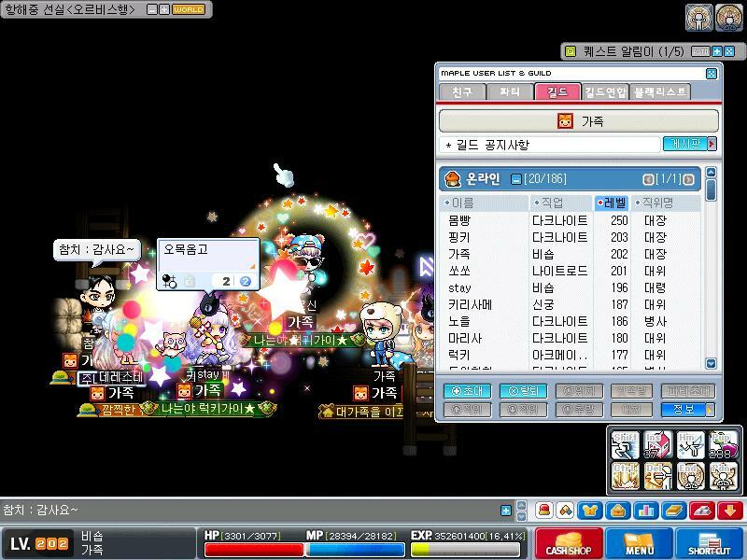This screenshot has height=560, width=747.
Task: Go to previous guild list page arrow
Action: pos(648,179)
